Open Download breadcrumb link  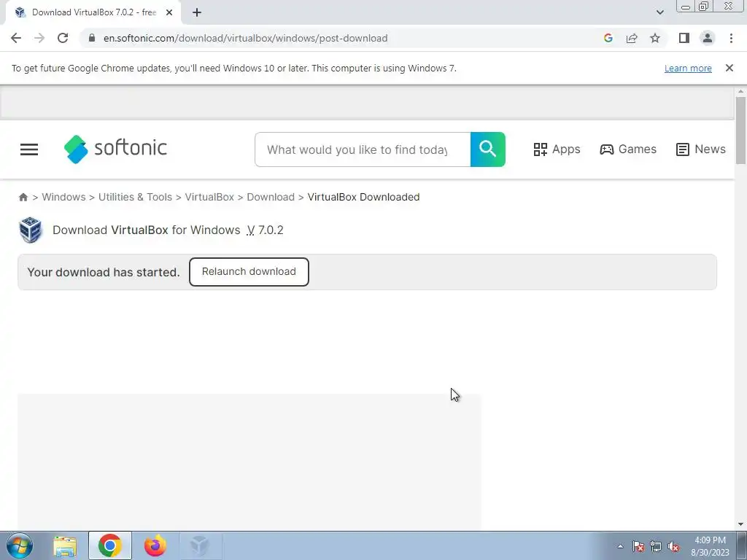click(x=271, y=197)
